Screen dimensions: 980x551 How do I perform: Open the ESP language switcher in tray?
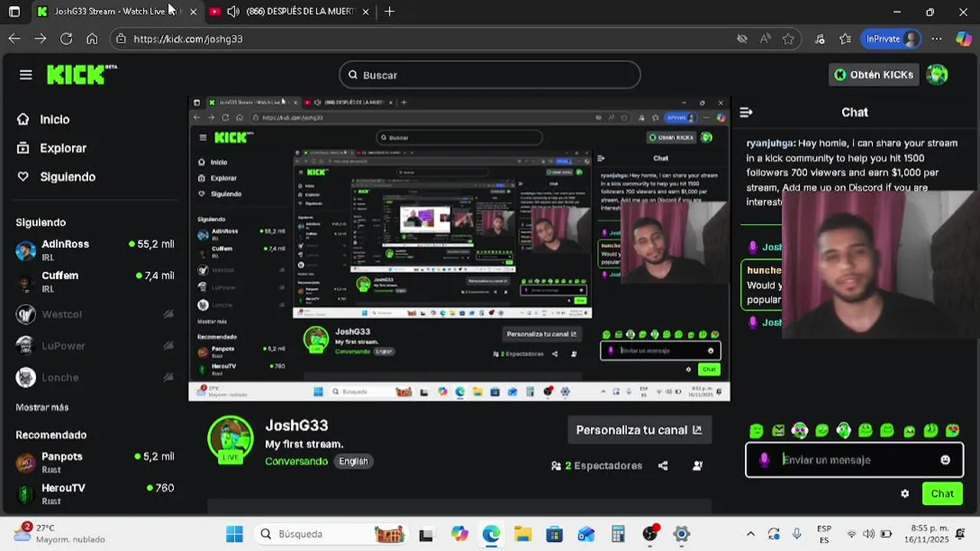824,534
